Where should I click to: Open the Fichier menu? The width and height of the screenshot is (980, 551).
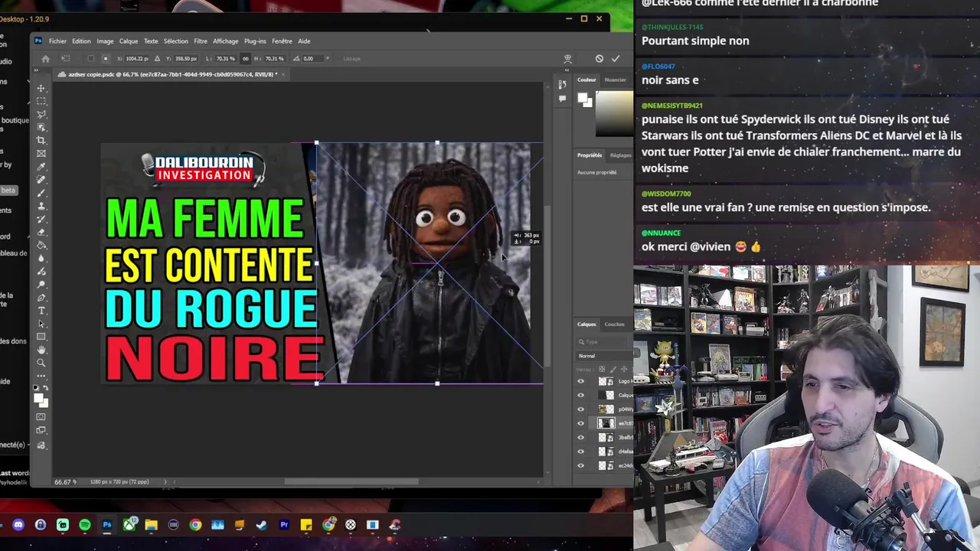(x=58, y=41)
